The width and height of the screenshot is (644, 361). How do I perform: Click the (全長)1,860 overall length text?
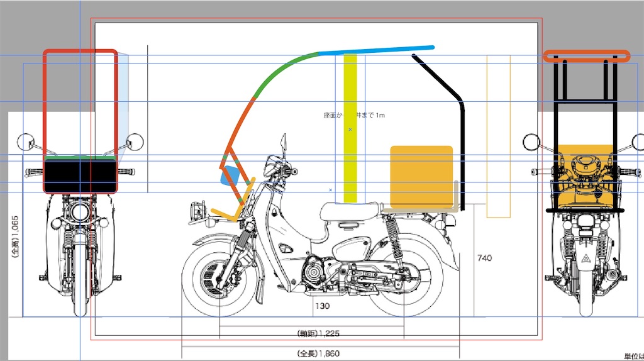318,353
